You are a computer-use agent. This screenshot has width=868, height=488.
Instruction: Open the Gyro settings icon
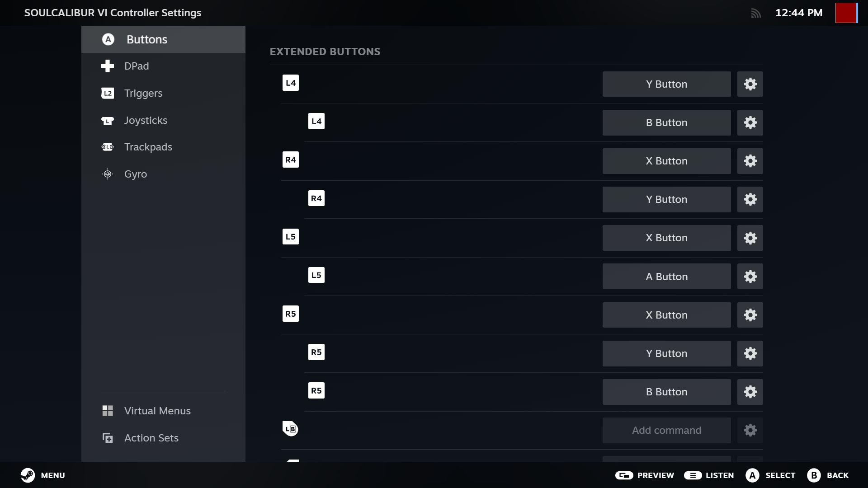click(x=108, y=174)
